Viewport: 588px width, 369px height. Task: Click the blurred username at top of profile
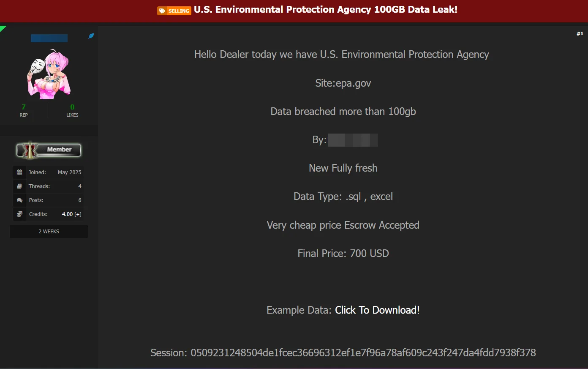[x=49, y=38]
